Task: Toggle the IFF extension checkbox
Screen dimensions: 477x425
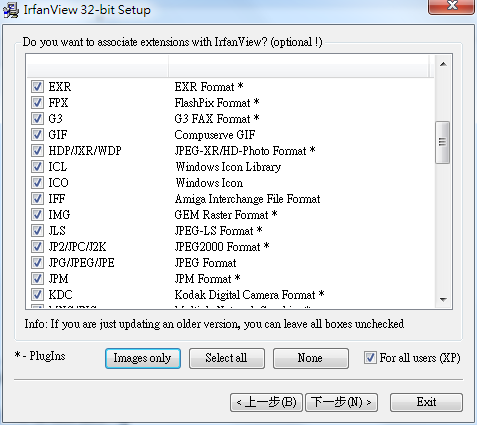Action: 37,199
